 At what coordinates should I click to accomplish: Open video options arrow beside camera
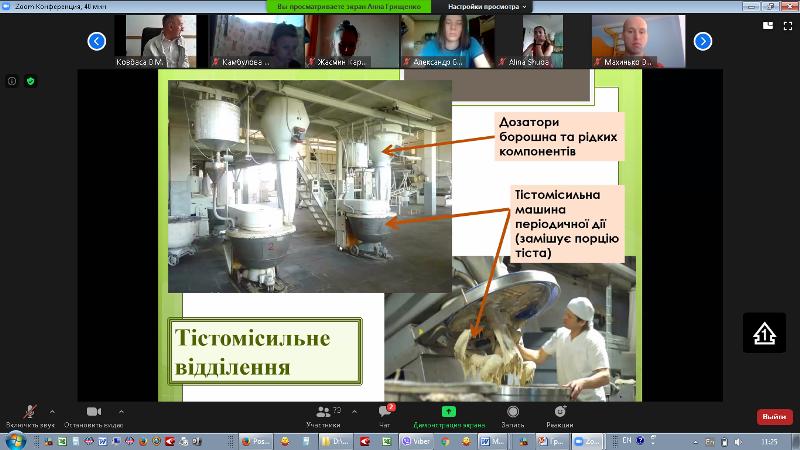point(121,411)
